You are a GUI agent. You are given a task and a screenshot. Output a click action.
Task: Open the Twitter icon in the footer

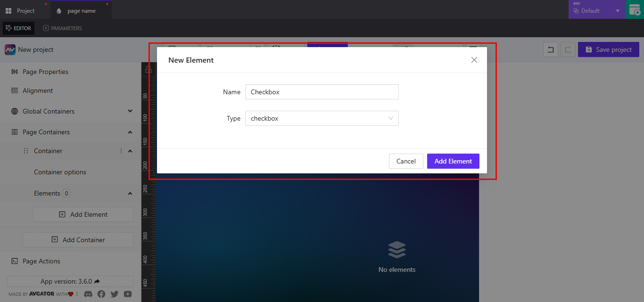click(x=114, y=294)
